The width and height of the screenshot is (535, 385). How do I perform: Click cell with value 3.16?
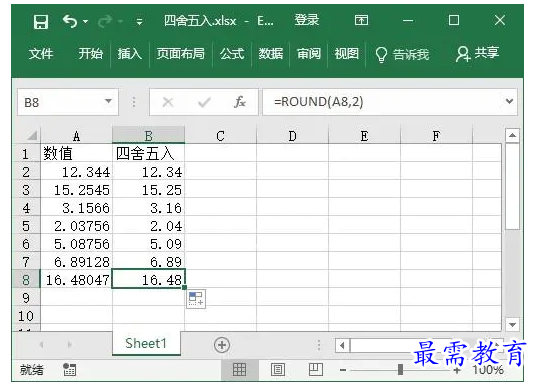point(148,208)
